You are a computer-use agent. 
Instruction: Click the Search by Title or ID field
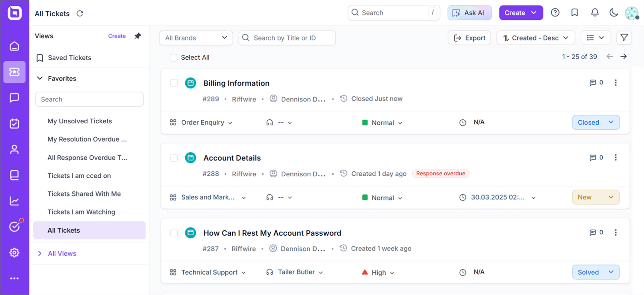tap(287, 38)
